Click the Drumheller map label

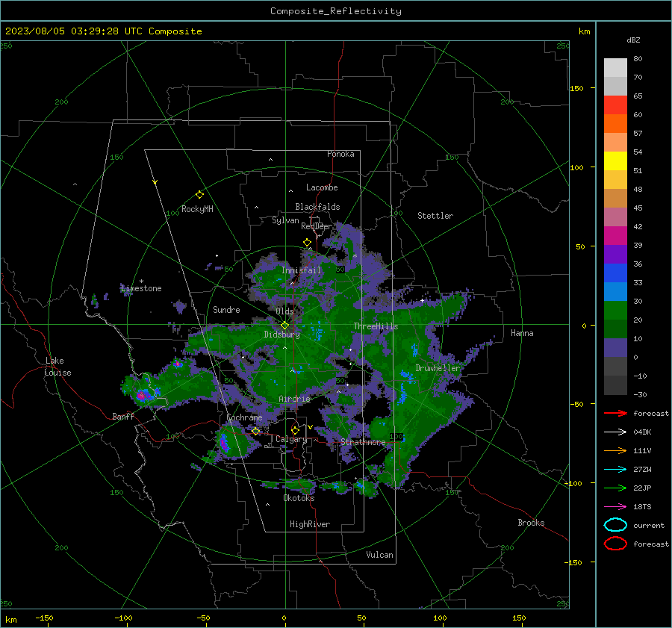point(438,368)
